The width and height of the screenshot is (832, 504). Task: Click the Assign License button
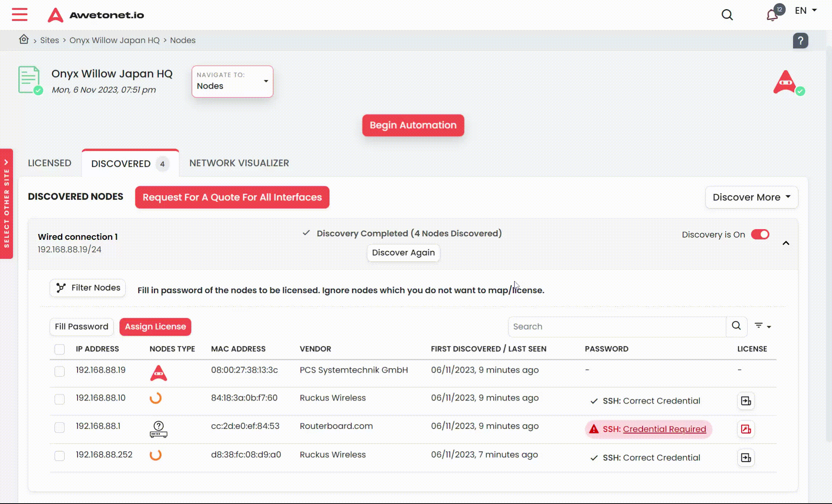[x=155, y=326]
